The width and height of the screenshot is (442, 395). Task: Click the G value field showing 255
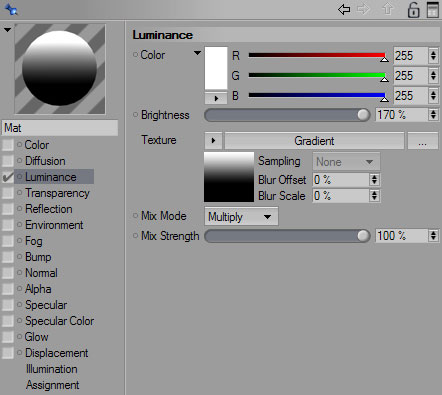coord(410,76)
